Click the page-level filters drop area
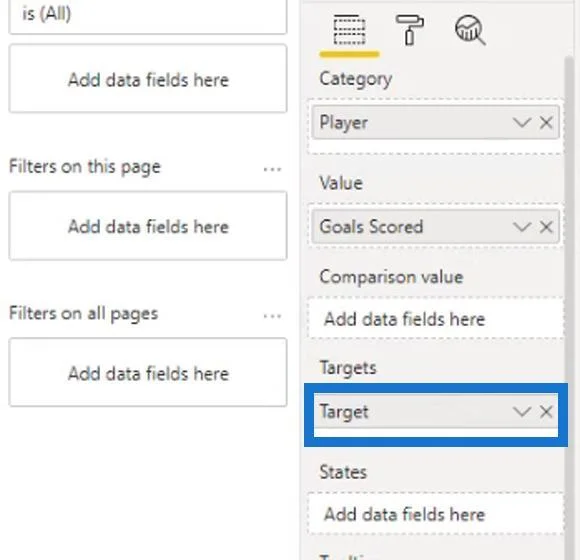Image resolution: width=580 pixels, height=560 pixels. (148, 226)
